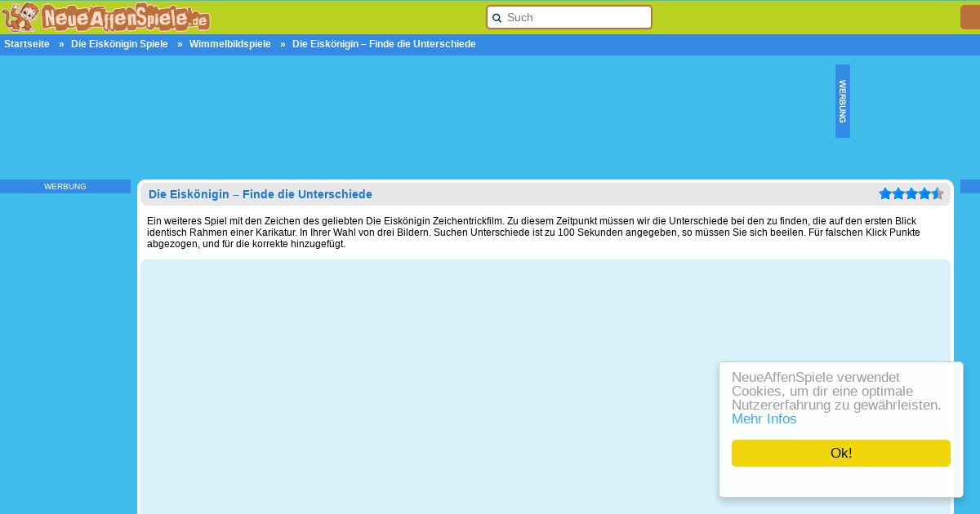Click the Die Eiskönigin – Finde die Unterschiede breadcrumb
The width and height of the screenshot is (980, 514).
point(384,44)
